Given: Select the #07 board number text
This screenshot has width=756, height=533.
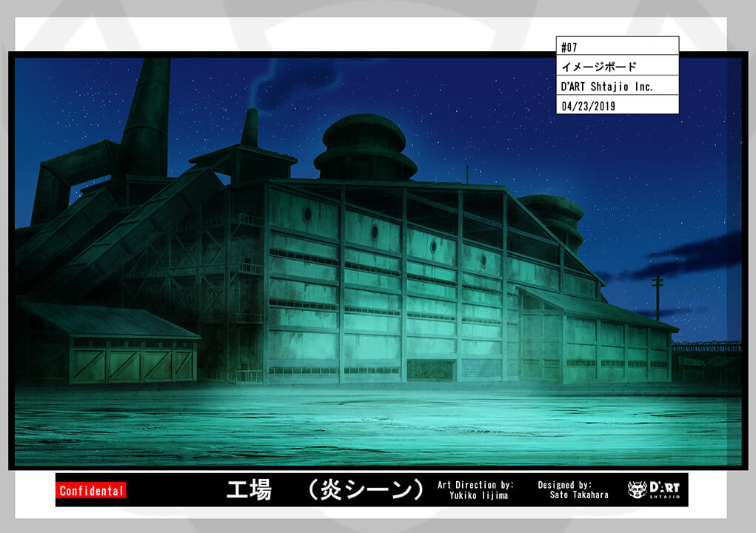Looking at the screenshot, I should tap(569, 47).
